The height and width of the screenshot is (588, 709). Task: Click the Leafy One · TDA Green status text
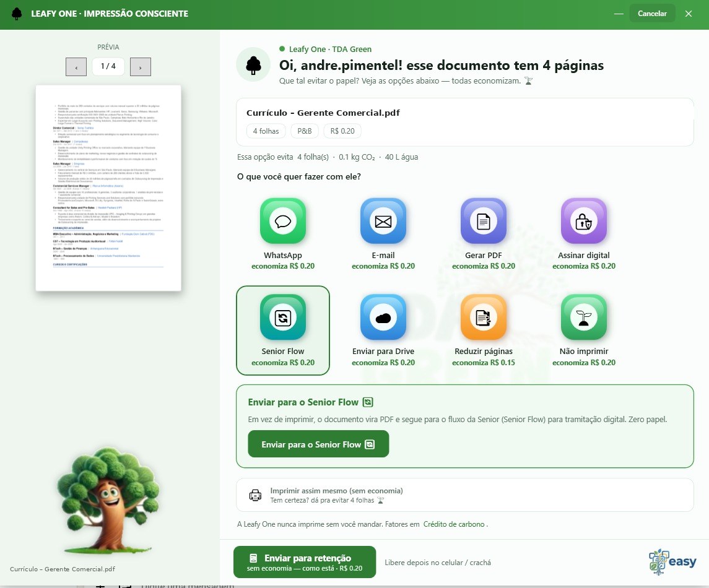(330, 49)
